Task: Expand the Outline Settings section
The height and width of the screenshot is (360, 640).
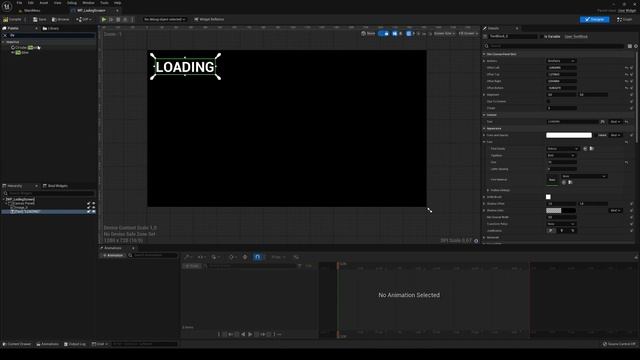Action: tap(488, 190)
